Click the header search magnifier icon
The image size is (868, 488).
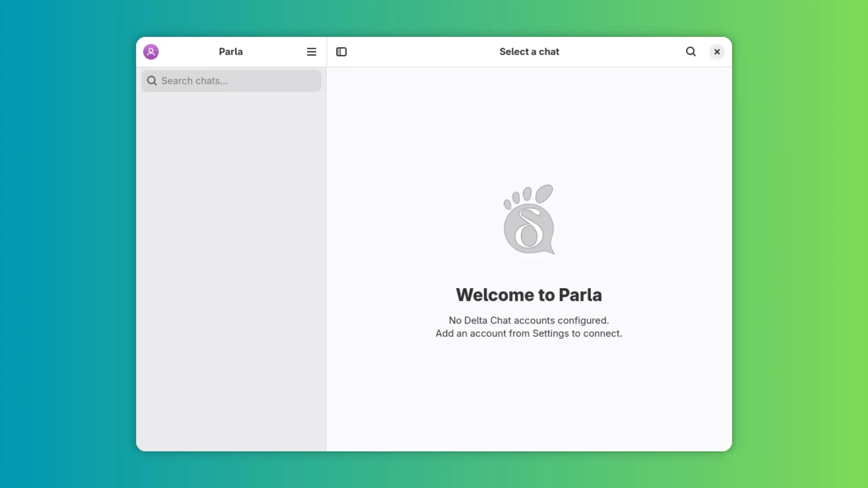point(691,52)
